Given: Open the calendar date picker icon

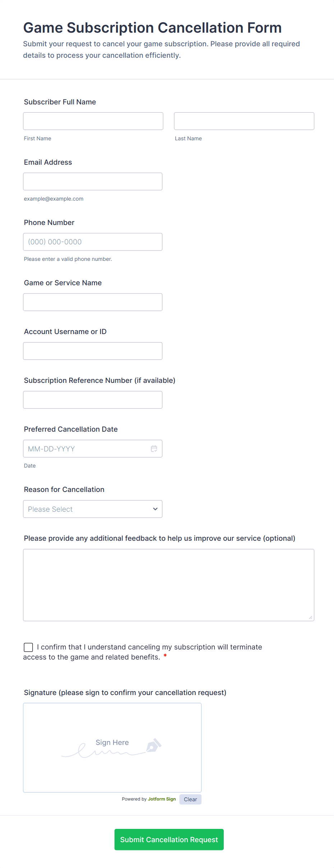Looking at the screenshot, I should point(154,449).
